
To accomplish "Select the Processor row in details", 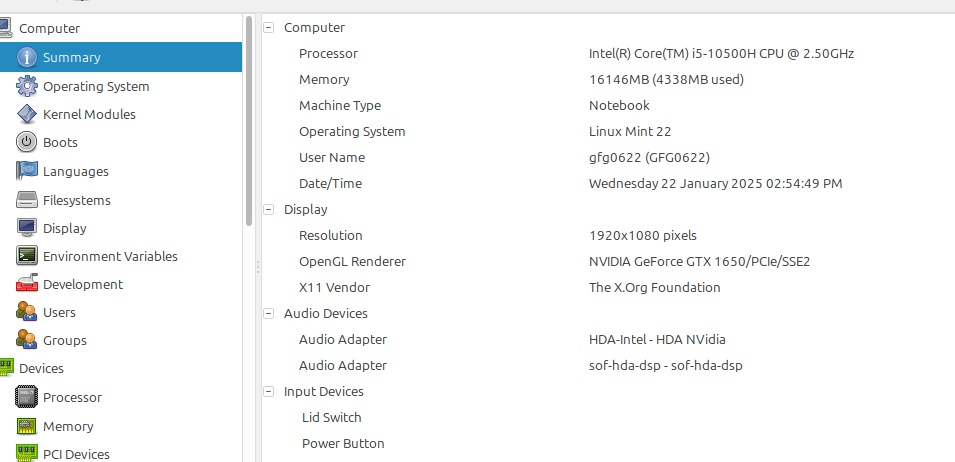I will tap(328, 54).
